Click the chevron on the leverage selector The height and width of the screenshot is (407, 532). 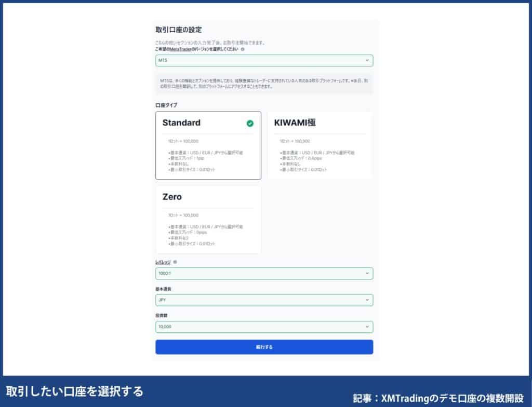367,273
